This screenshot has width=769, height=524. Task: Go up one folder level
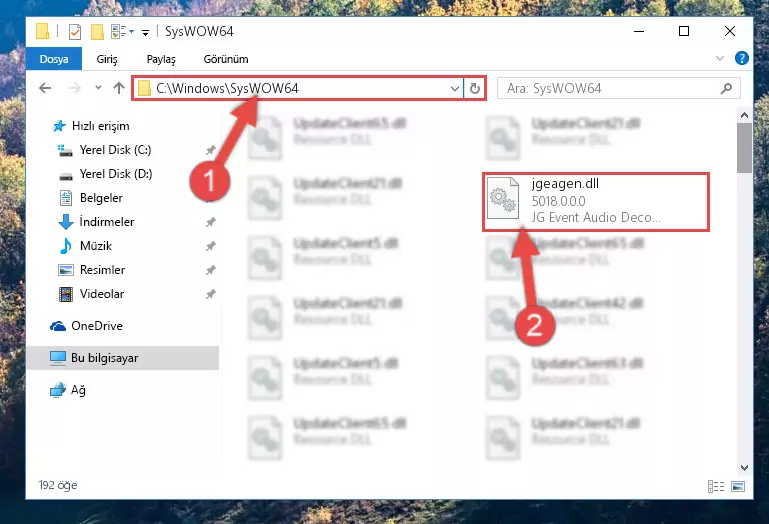(119, 88)
